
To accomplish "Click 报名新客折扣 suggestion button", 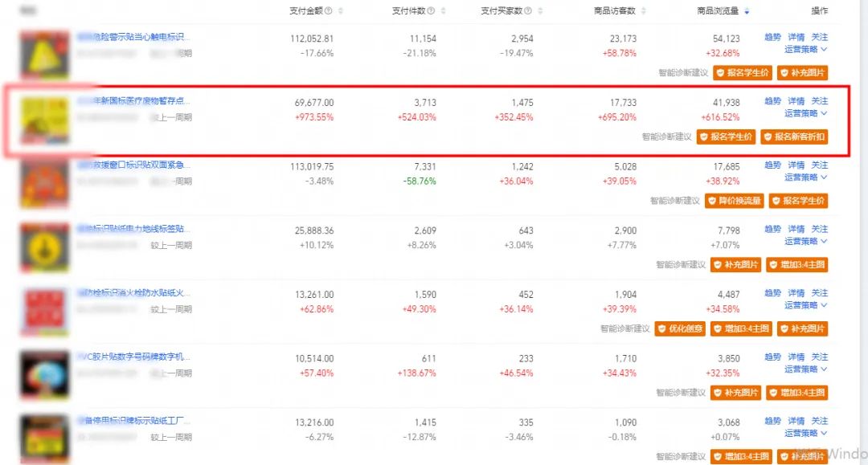I will [x=794, y=137].
